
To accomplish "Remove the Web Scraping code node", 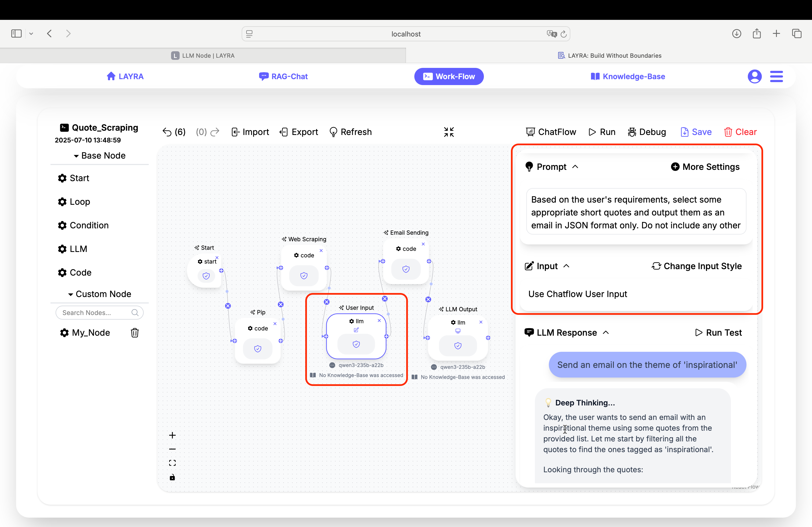I will click(x=321, y=251).
